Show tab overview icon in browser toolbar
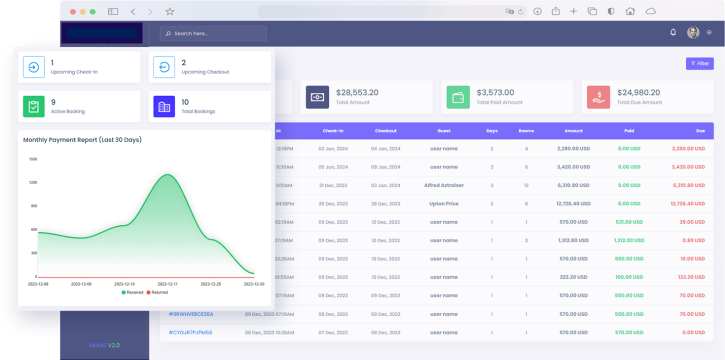This screenshot has width=725, height=360. [592, 12]
